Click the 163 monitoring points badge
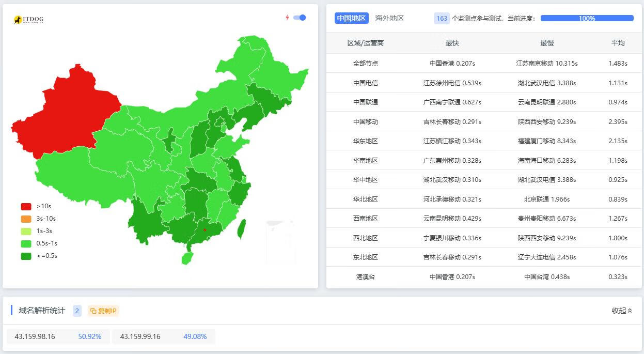Viewport: 644px width, 354px height. (442, 18)
